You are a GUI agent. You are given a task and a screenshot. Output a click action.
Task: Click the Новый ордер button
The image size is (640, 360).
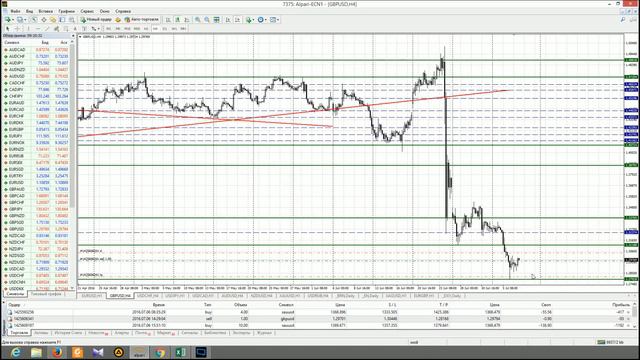[x=96, y=20]
